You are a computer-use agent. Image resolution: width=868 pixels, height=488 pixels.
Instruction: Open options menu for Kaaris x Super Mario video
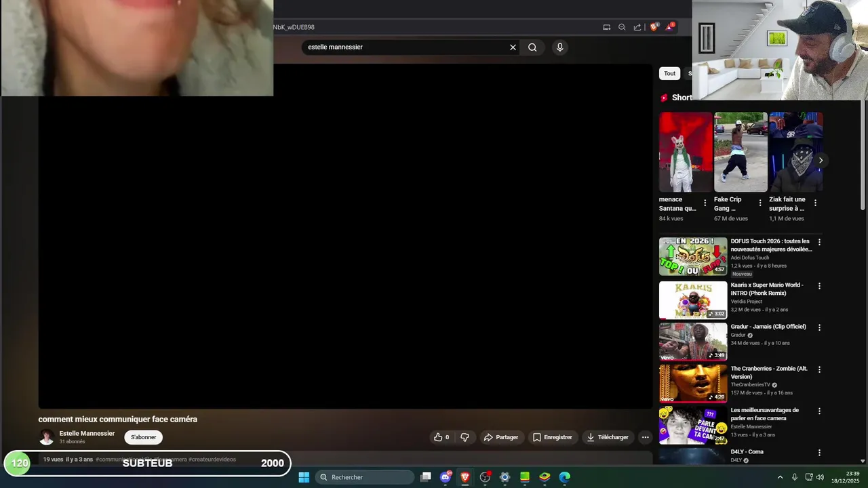tap(819, 286)
